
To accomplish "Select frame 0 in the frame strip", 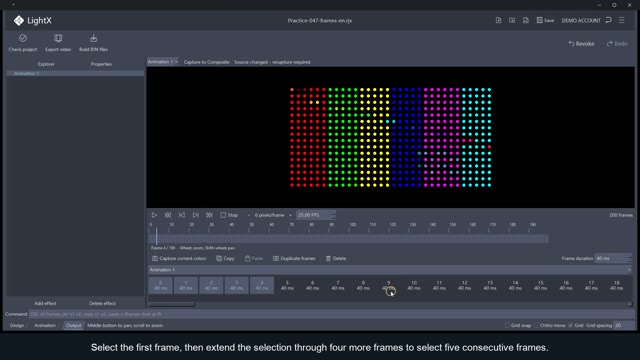I will click(160, 285).
